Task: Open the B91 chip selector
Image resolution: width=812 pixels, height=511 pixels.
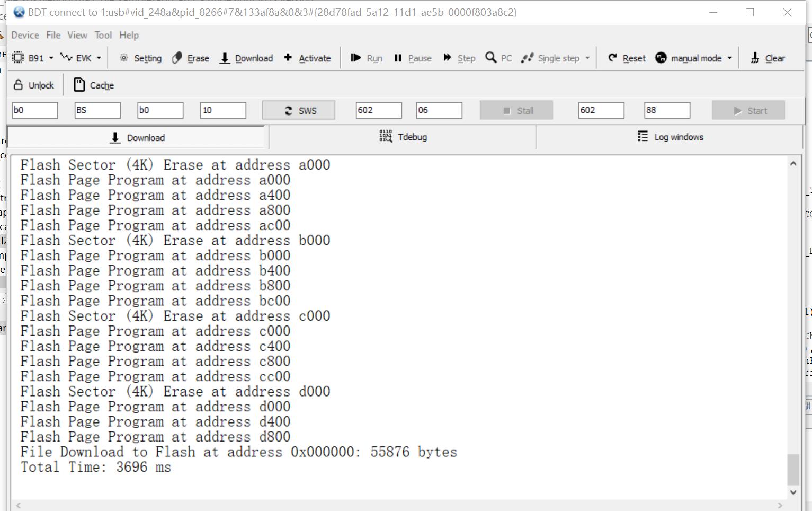Action: [x=32, y=58]
